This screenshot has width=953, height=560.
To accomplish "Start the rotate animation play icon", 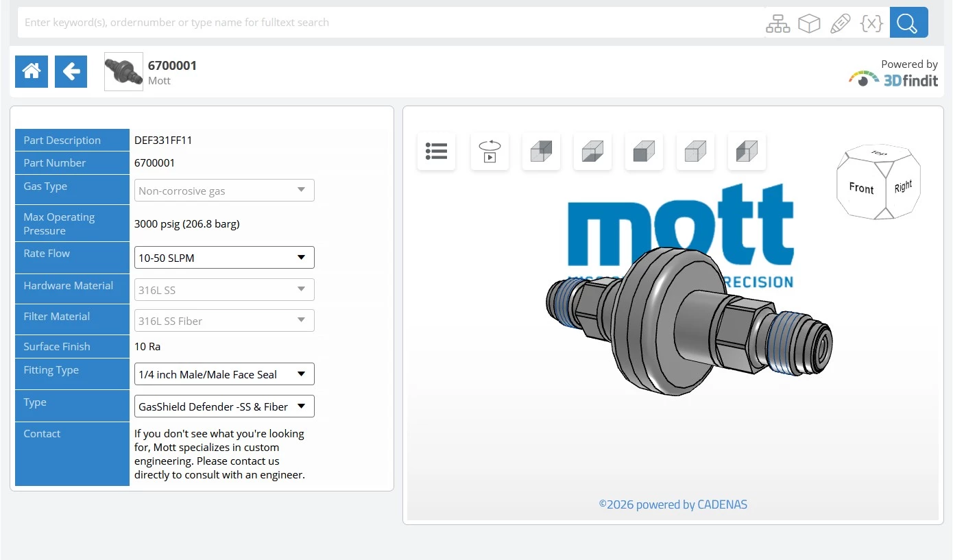I will (490, 151).
